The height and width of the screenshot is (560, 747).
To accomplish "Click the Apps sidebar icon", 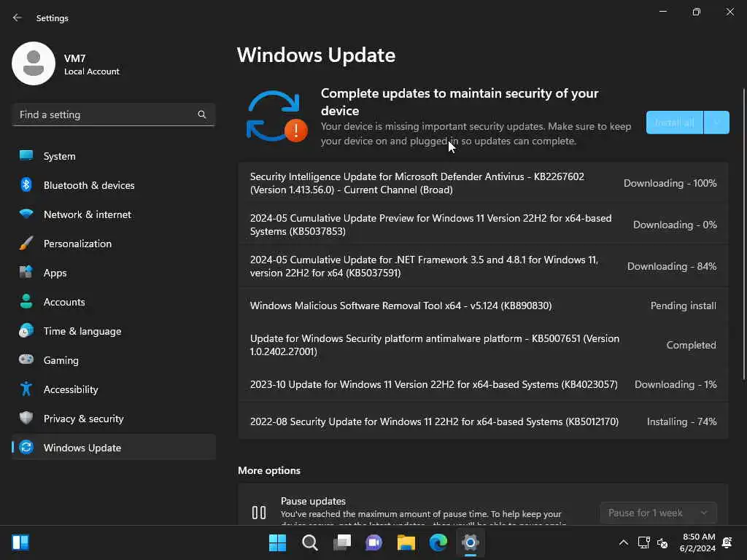I will tap(26, 273).
